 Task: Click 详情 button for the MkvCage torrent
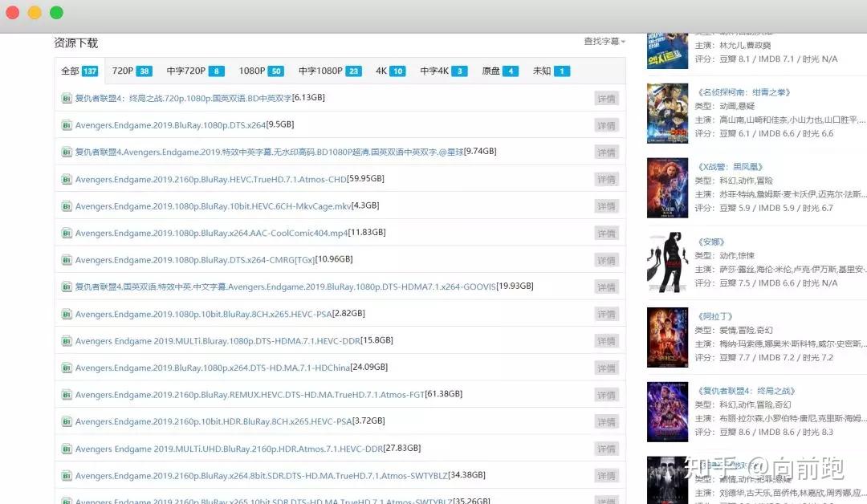607,206
